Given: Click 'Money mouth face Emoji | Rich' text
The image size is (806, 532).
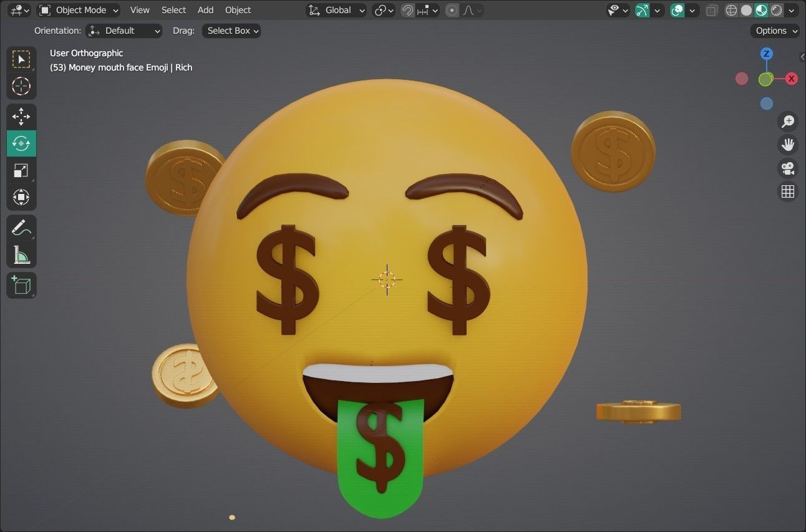Looking at the screenshot, I should 130,67.
